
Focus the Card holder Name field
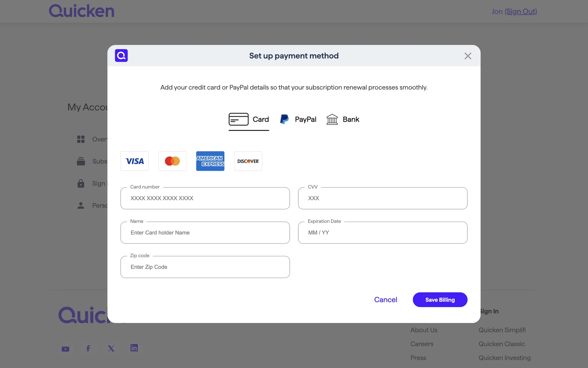pos(205,233)
